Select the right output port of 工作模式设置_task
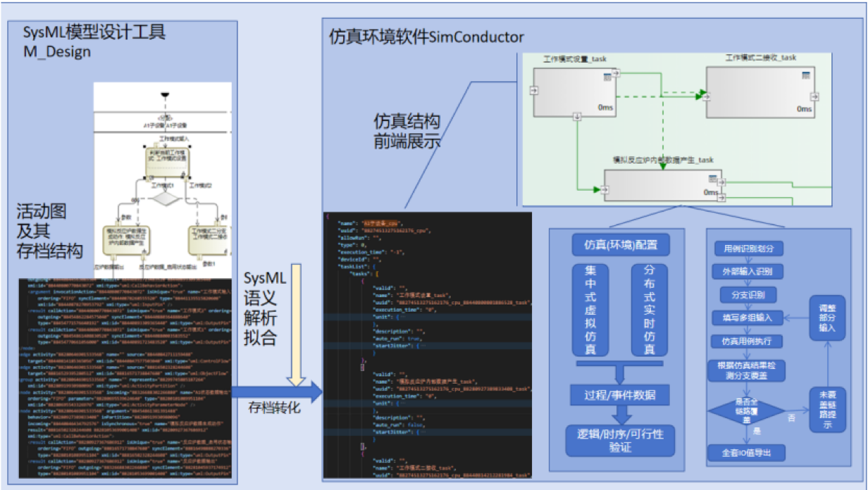 tap(616, 73)
